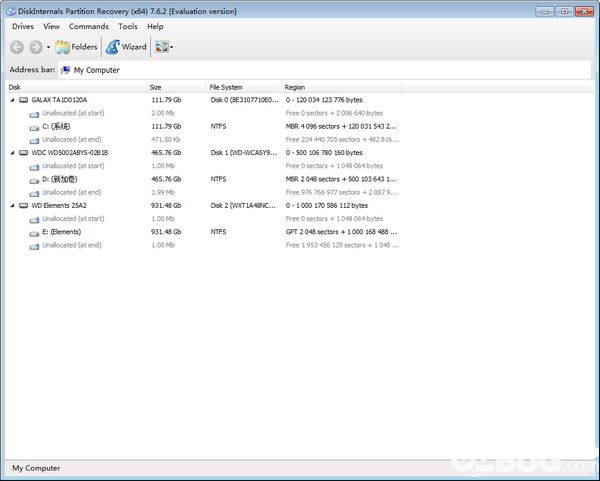The width and height of the screenshot is (600, 481).
Task: Select the C: partition icon
Action: click(34, 127)
